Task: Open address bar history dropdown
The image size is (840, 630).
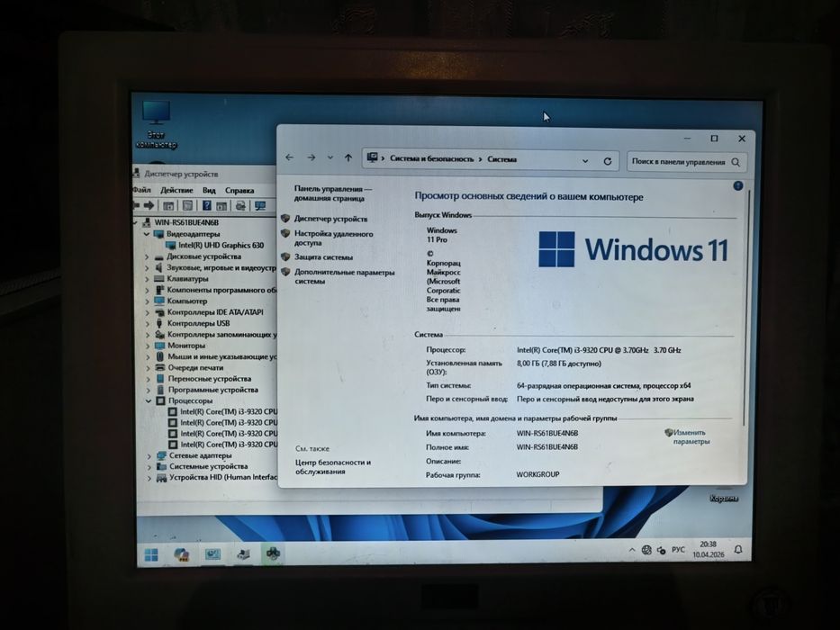Action: click(585, 161)
